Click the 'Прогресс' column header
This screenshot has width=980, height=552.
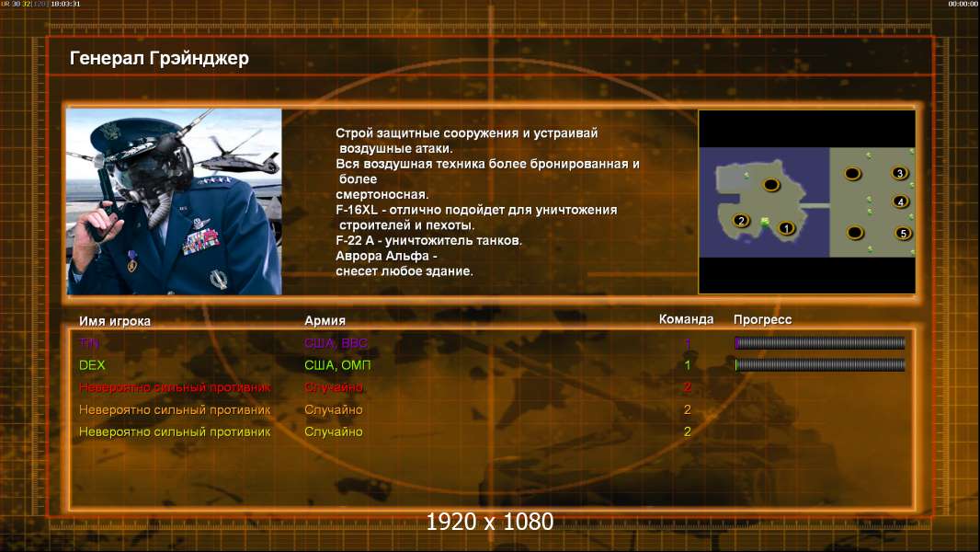(x=762, y=319)
